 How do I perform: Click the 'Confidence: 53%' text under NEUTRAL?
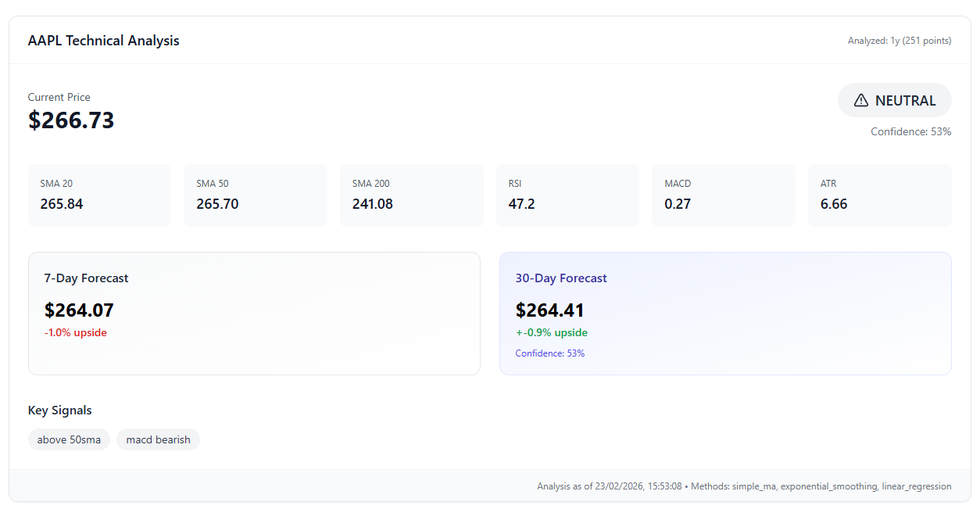pos(911,131)
